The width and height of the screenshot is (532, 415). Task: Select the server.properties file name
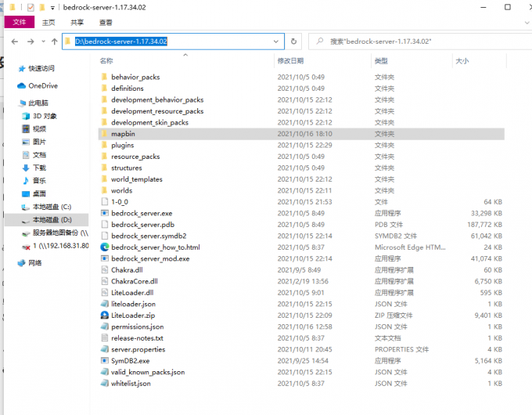point(138,349)
